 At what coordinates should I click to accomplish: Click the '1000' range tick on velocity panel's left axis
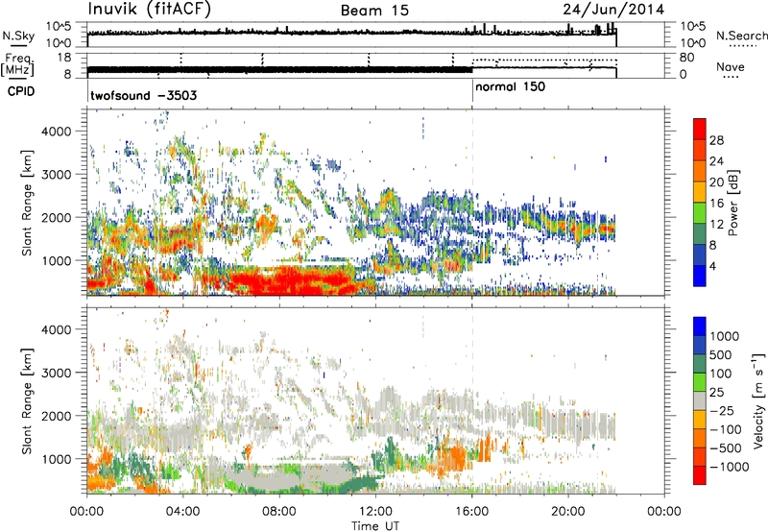56,459
